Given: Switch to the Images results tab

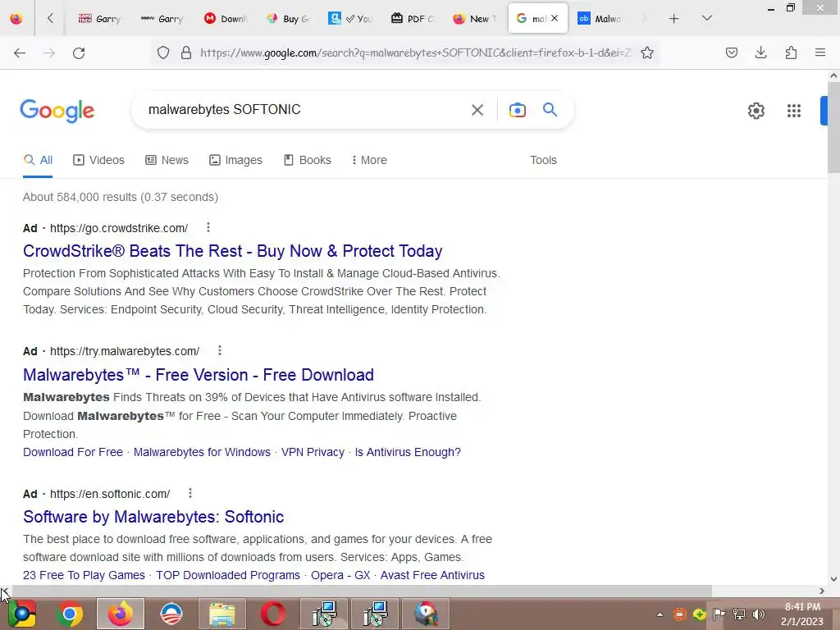Looking at the screenshot, I should [235, 160].
